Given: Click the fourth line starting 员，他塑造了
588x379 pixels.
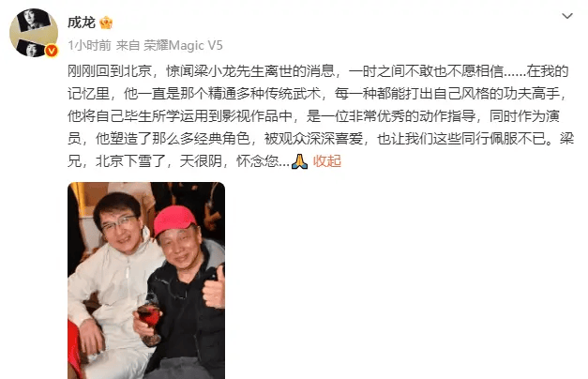Looking at the screenshot, I should [321, 139].
